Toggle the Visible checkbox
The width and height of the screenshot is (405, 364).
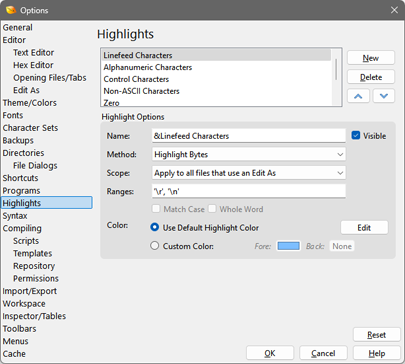356,135
